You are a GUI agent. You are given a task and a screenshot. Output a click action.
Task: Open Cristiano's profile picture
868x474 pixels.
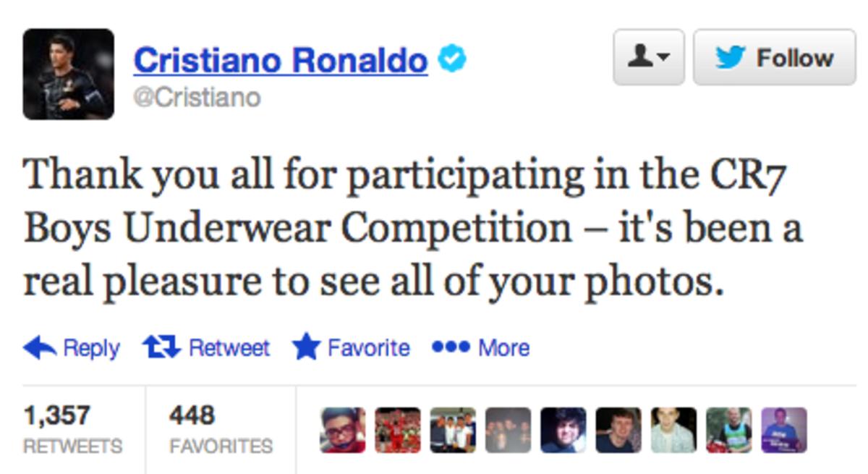point(68,74)
